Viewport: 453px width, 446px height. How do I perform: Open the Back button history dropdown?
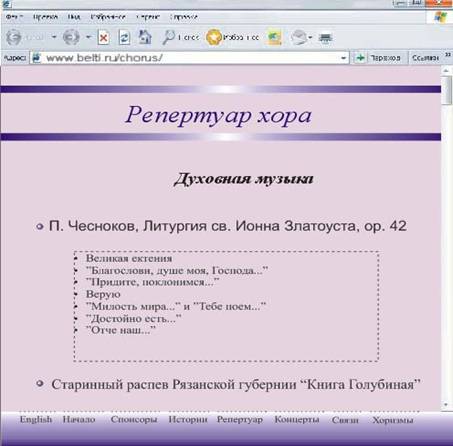[54, 37]
